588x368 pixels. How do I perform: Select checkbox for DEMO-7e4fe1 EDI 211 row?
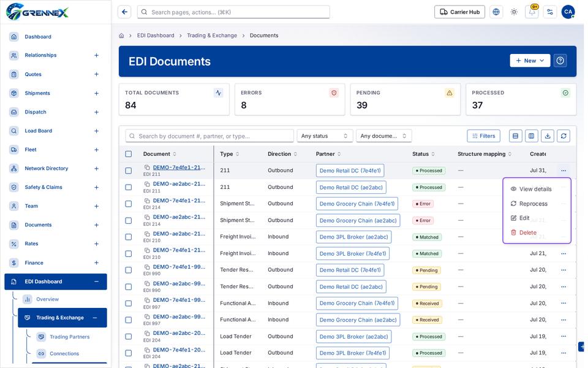click(x=128, y=171)
